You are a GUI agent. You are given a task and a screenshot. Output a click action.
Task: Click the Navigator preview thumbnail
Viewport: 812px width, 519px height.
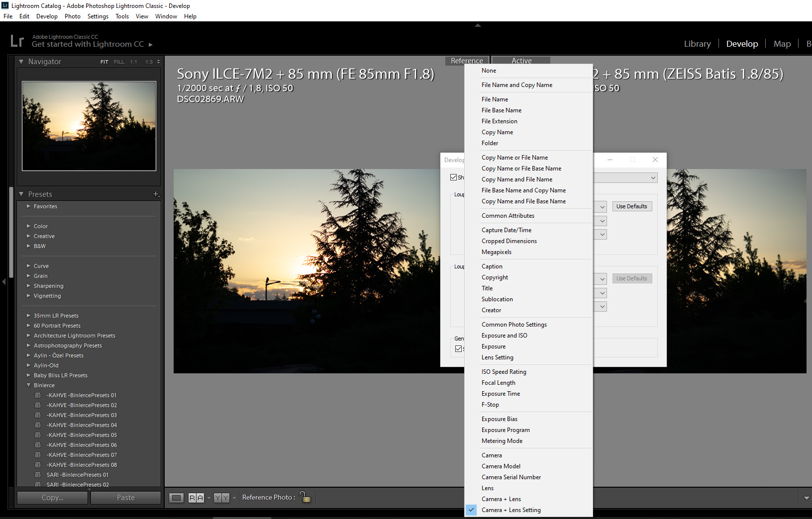[89, 126]
